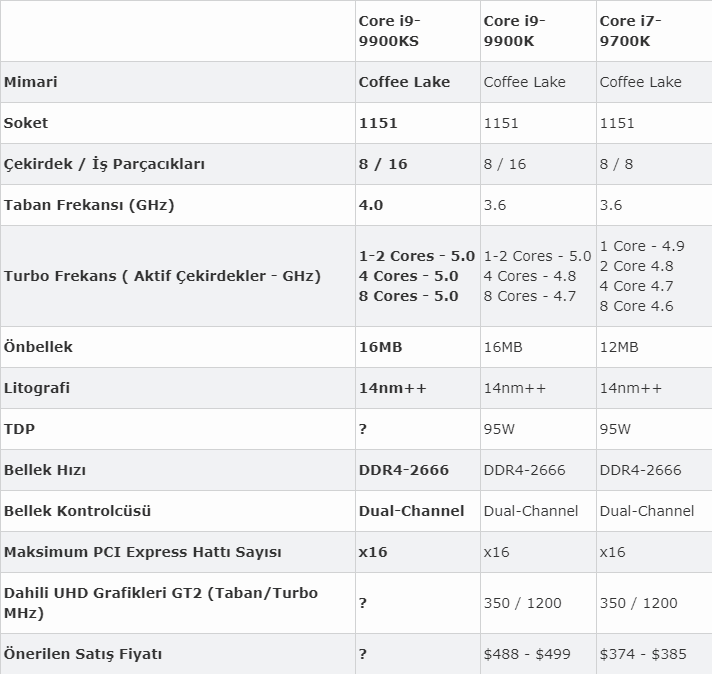
Task: Select the Litografi row label
Action: coord(37,388)
